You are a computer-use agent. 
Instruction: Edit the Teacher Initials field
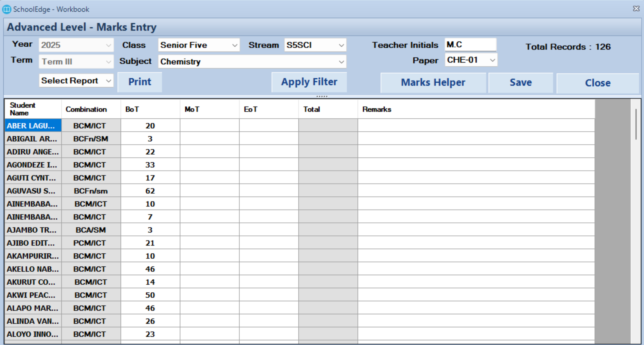click(470, 45)
